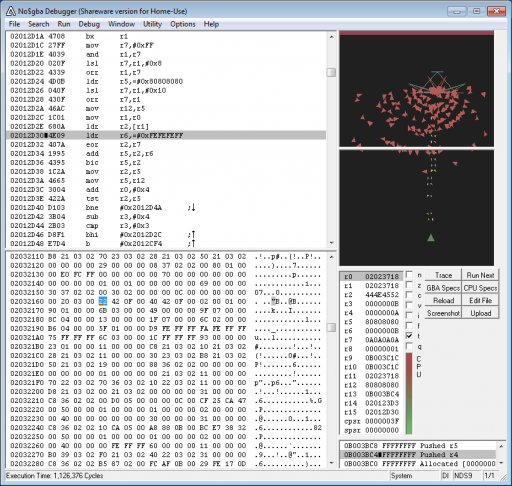Click the Run Next button
This screenshot has width=512, height=486.
(x=480, y=275)
